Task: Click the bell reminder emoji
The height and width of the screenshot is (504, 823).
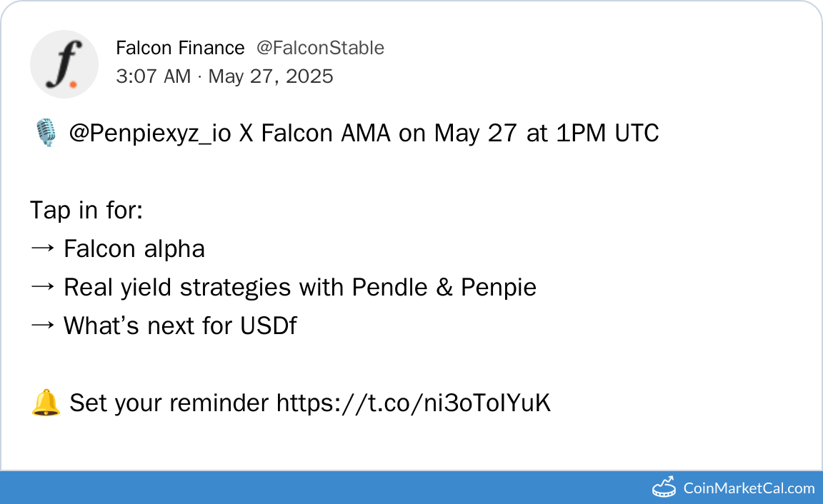Action: pos(46,403)
